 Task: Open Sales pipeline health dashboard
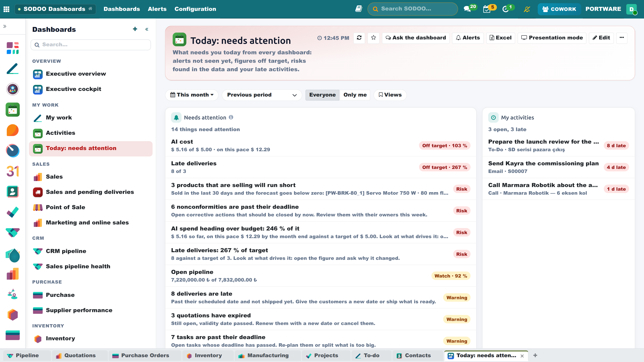coord(91,266)
